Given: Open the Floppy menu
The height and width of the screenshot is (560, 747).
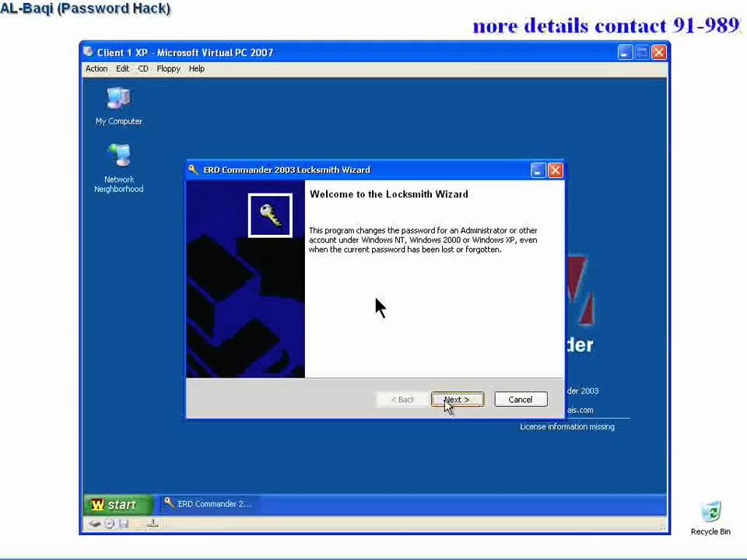Looking at the screenshot, I should (x=169, y=68).
